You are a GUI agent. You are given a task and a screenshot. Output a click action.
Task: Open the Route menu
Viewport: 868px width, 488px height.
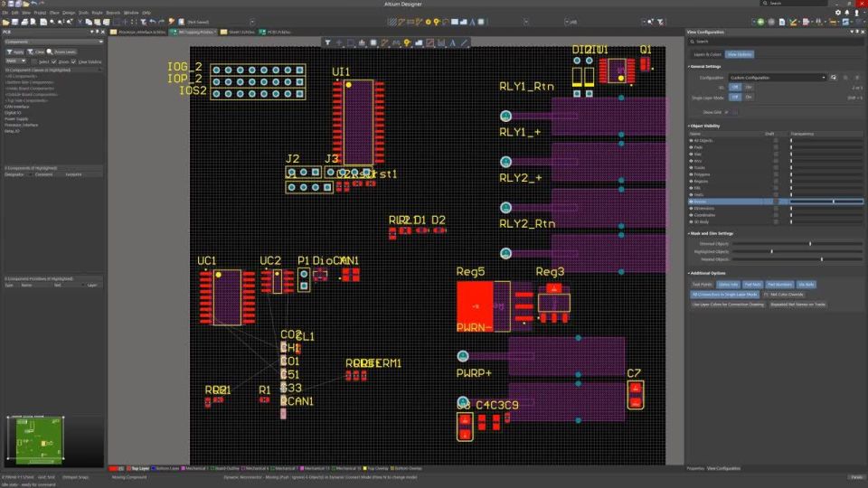coord(97,12)
